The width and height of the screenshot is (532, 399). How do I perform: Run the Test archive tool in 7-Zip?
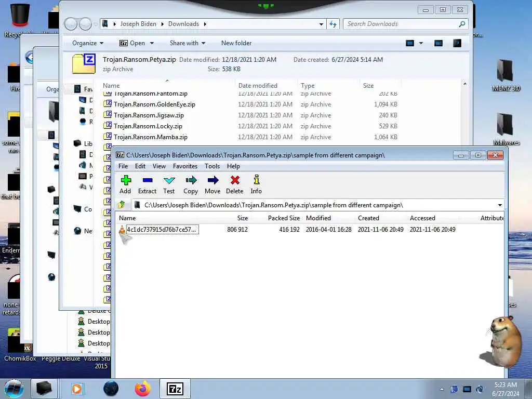169,184
